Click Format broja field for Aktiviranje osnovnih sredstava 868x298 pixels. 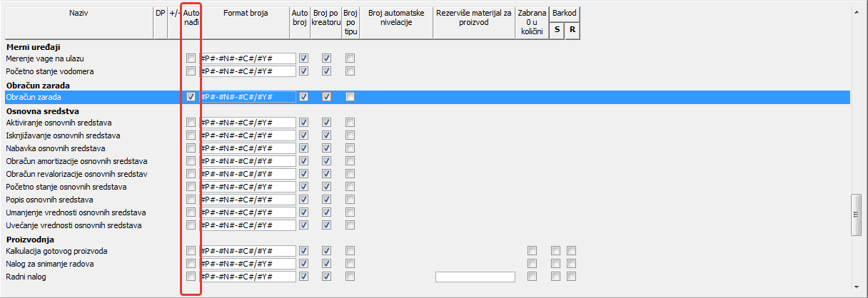coord(248,123)
